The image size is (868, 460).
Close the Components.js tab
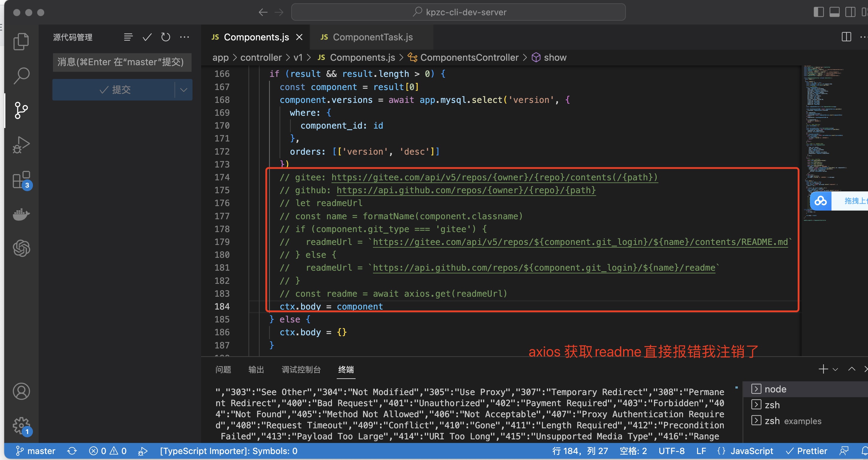click(299, 37)
